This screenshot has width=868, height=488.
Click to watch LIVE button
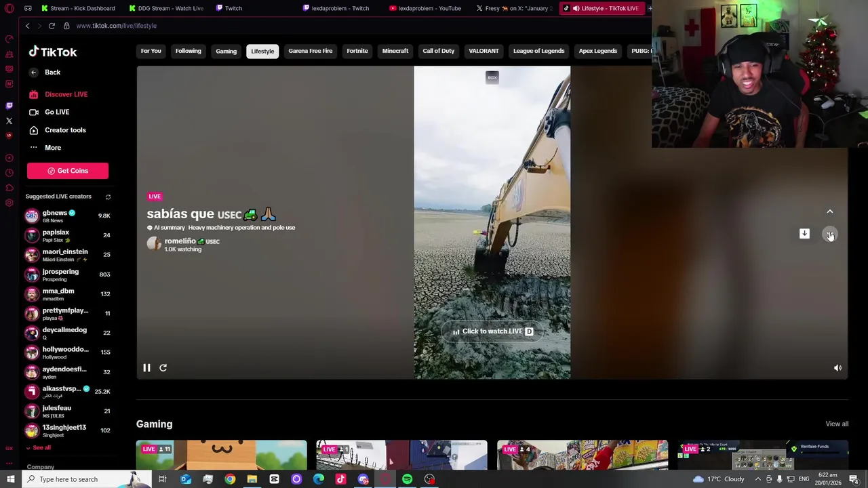[x=492, y=331]
